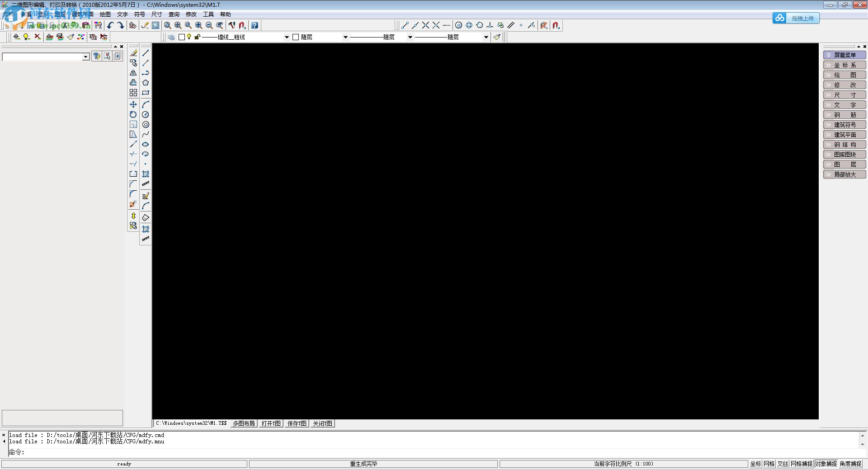The width and height of the screenshot is (868, 470).
Task: Select the Polygon drawing tool
Action: click(x=146, y=83)
